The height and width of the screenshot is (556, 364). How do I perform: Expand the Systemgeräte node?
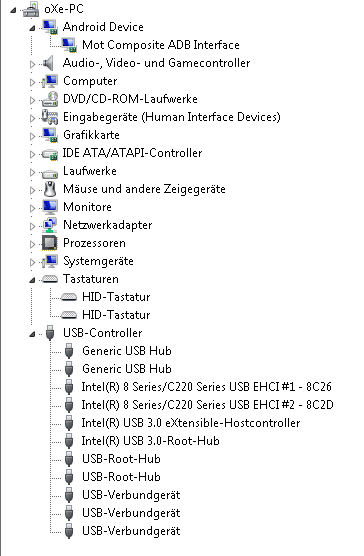pos(32,262)
